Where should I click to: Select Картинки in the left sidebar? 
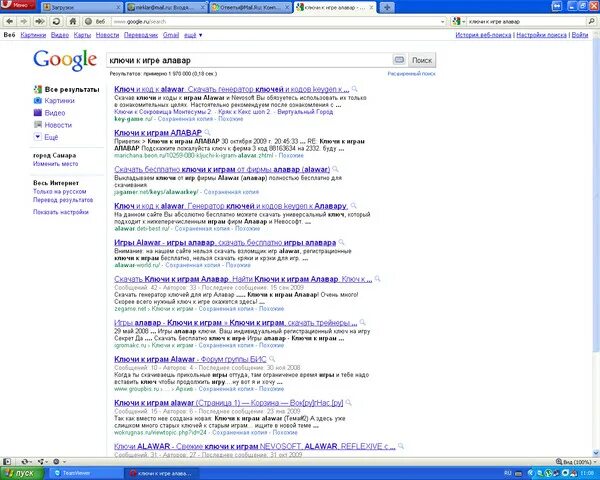tap(54, 101)
